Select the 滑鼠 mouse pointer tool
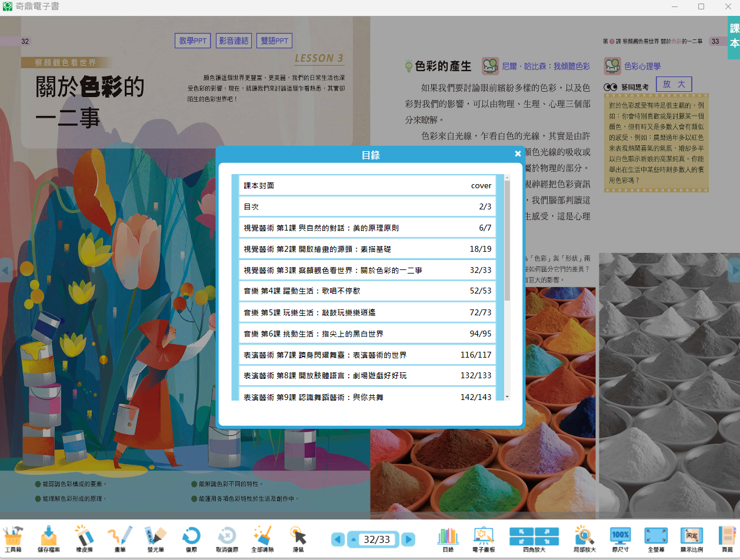Image resolution: width=740 pixels, height=560 pixels. click(298, 538)
